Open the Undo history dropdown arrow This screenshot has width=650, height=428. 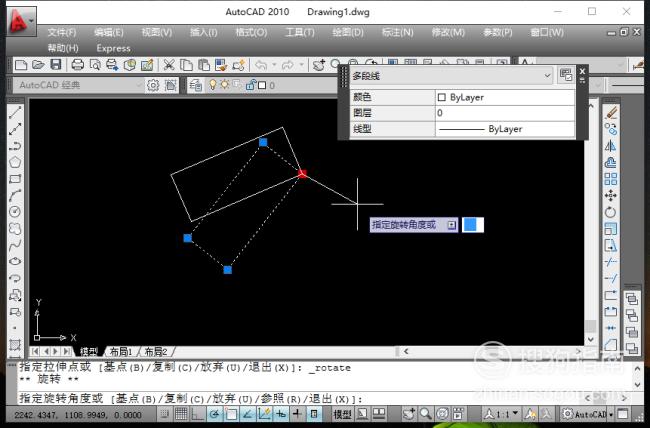click(274, 65)
